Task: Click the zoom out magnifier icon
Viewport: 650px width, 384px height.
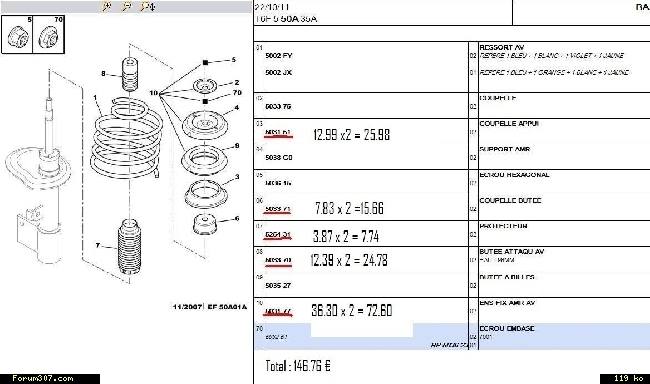Action: pyautogui.click(x=126, y=6)
